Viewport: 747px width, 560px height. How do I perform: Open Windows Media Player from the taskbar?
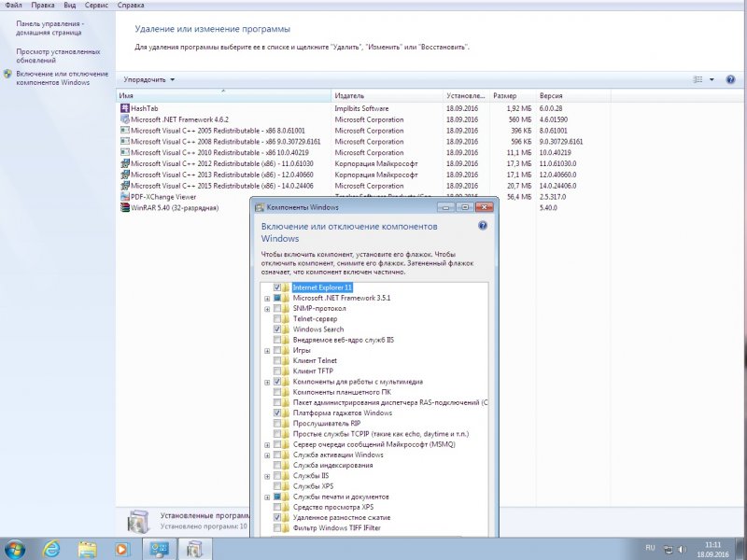coord(121,550)
